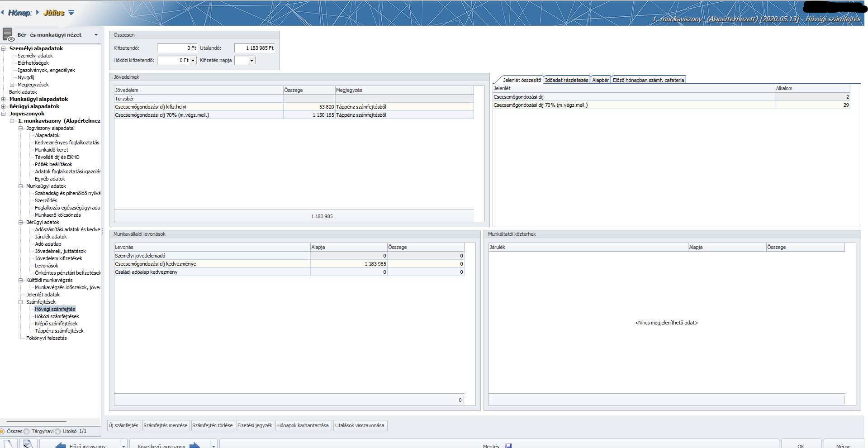Select Hóvégi számfejtés tree item
The width and height of the screenshot is (868, 448).
pos(55,309)
